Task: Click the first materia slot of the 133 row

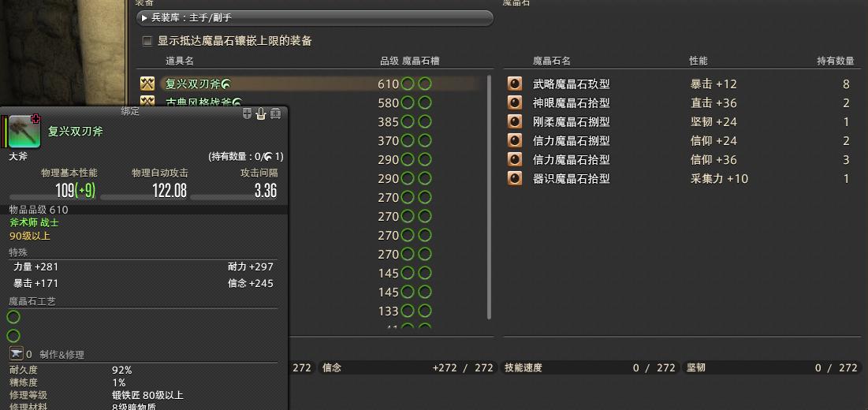Action: (408, 311)
